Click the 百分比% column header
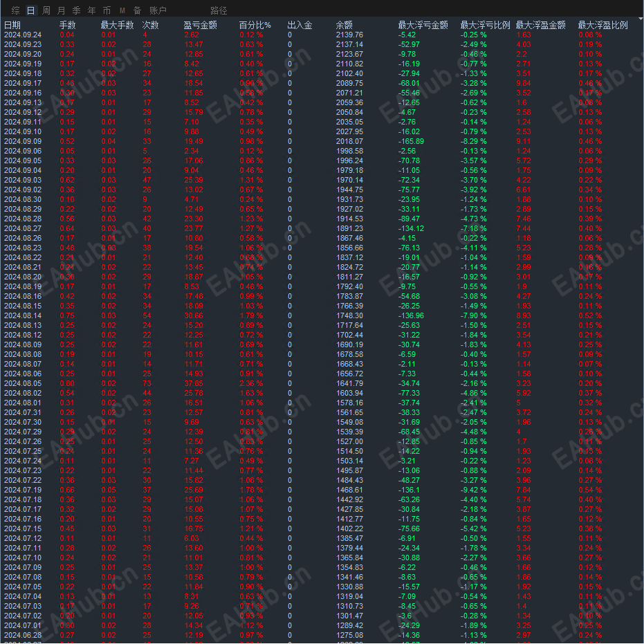The width and height of the screenshot is (644, 644). coord(255,25)
